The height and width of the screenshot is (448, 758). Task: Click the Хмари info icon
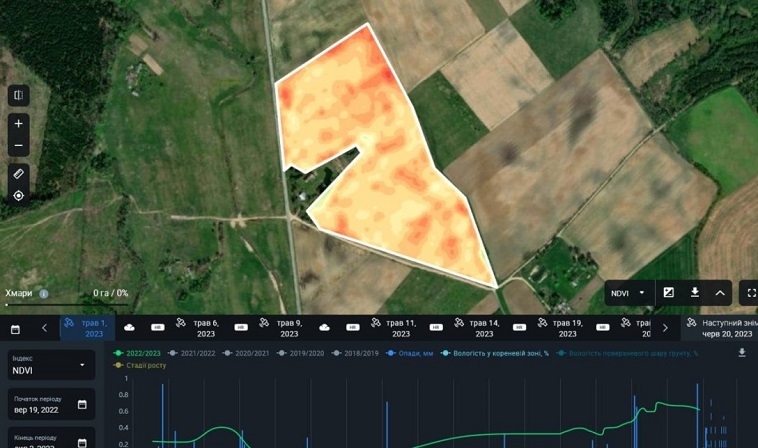point(44,293)
